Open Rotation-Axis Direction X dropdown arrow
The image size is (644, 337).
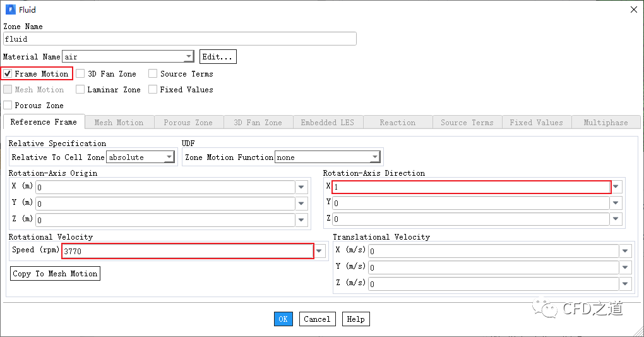point(617,187)
